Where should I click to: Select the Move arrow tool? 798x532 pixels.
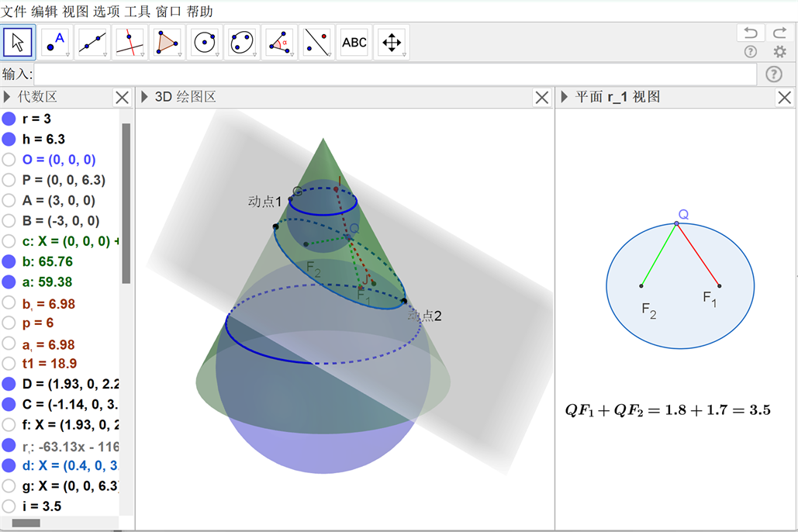(x=19, y=43)
